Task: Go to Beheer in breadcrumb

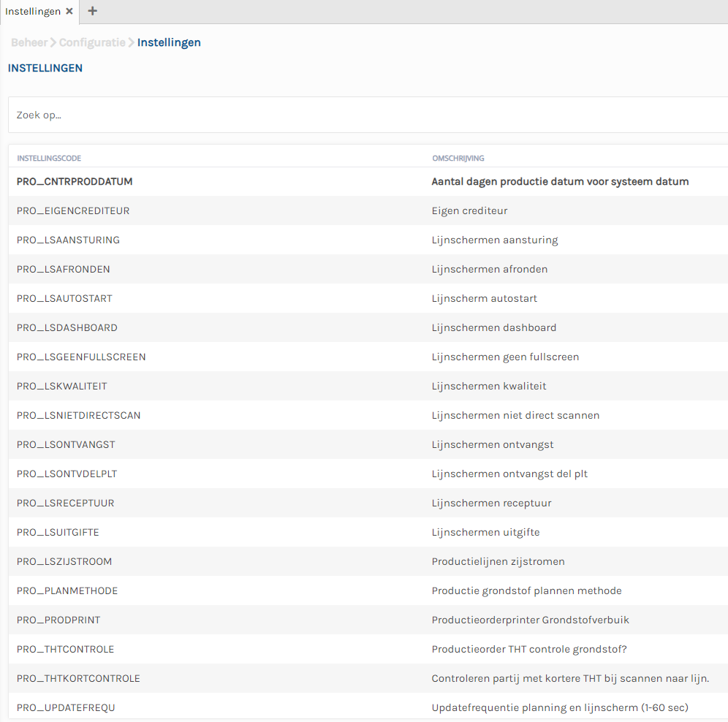Action: tap(29, 42)
